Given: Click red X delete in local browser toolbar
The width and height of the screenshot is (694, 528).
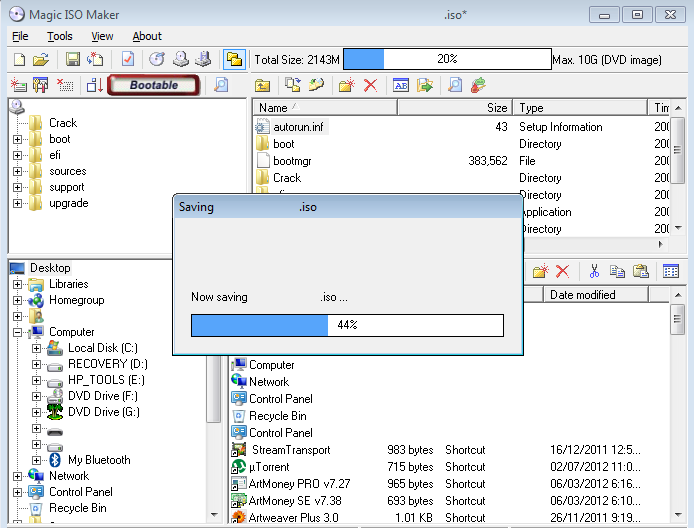Looking at the screenshot, I should pos(563,271).
